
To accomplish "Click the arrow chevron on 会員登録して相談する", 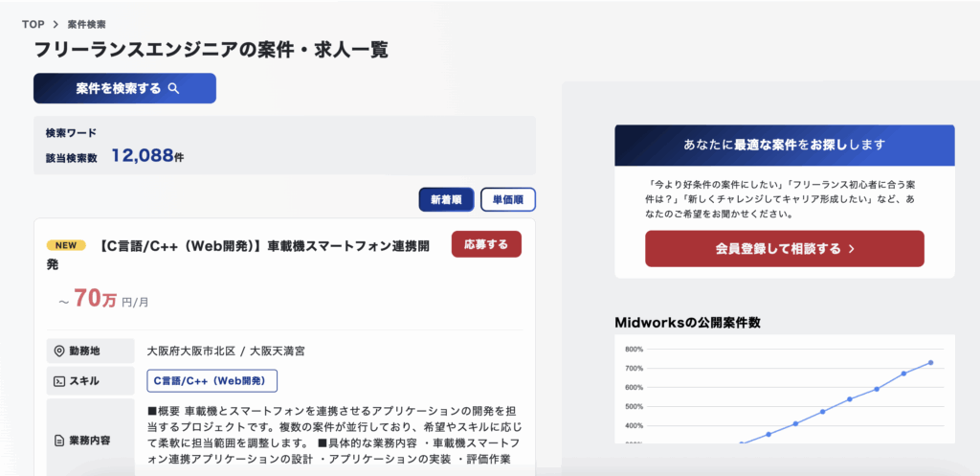I will tap(851, 249).
